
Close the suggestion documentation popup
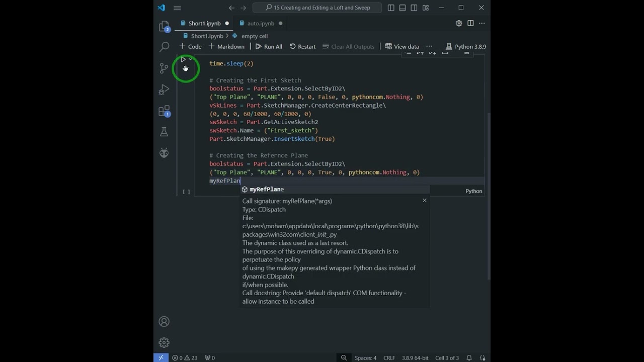[425, 200]
